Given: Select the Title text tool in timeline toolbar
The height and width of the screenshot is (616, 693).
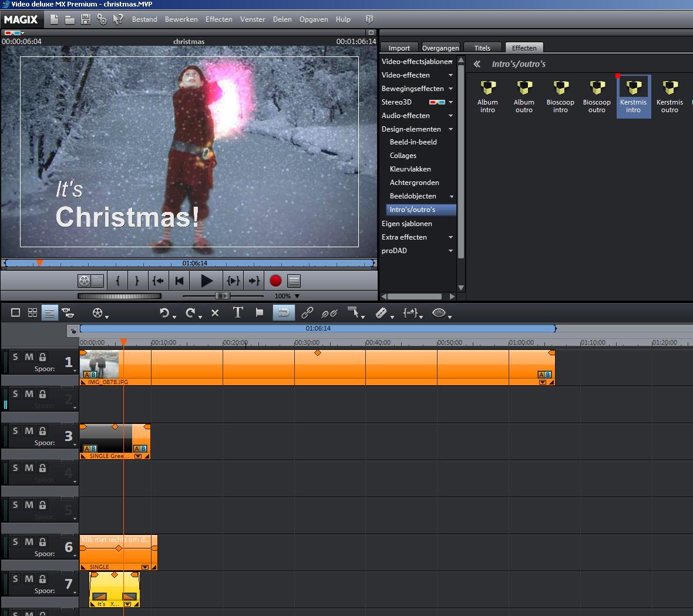Looking at the screenshot, I should coord(238,313).
